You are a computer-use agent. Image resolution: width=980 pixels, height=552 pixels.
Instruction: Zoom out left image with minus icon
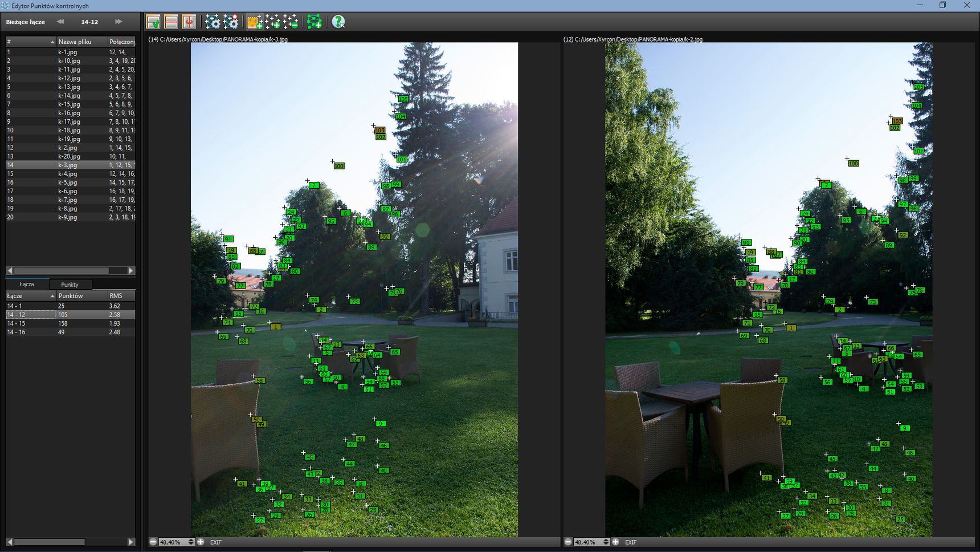(153, 542)
